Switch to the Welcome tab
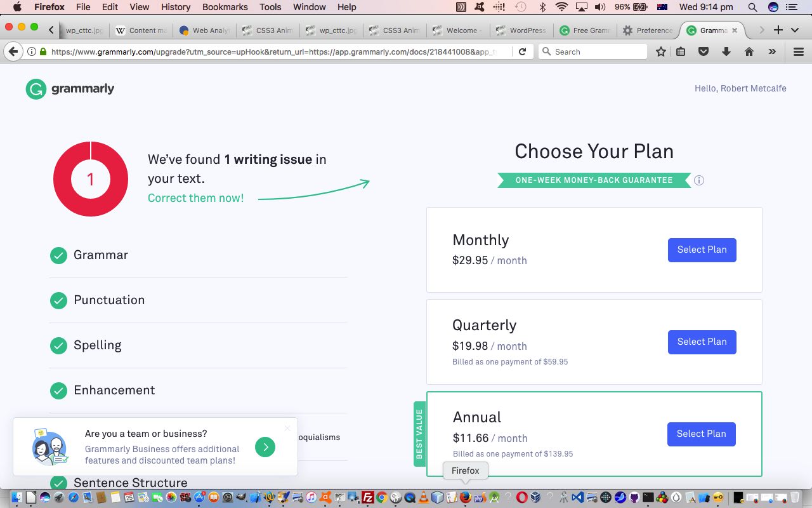 pyautogui.click(x=457, y=30)
